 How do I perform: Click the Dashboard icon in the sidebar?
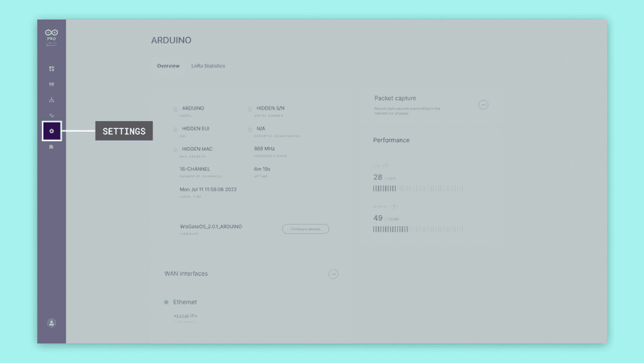51,69
